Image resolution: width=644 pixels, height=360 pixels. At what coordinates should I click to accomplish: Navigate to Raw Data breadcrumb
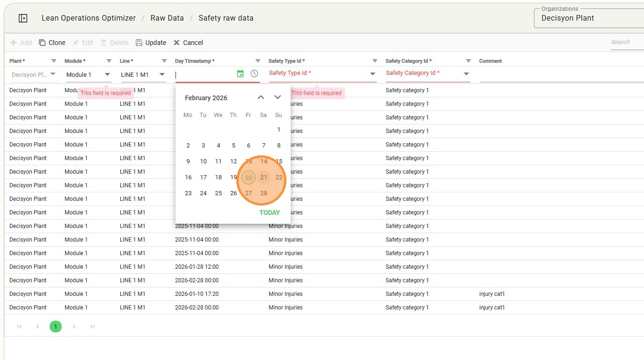(167, 18)
